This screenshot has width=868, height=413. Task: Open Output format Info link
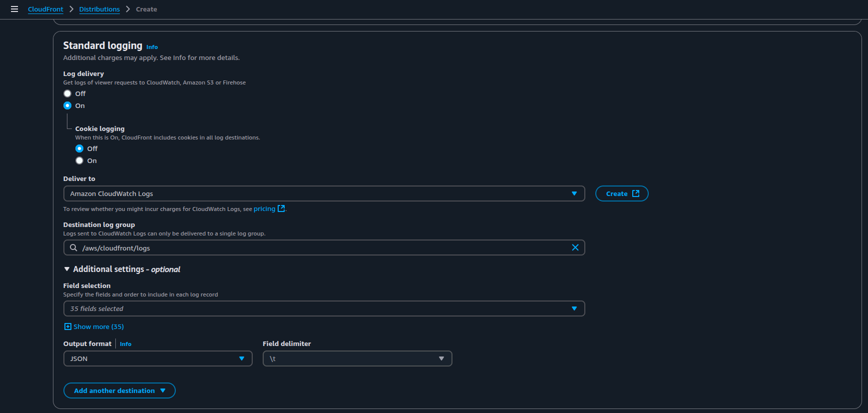pyautogui.click(x=125, y=344)
